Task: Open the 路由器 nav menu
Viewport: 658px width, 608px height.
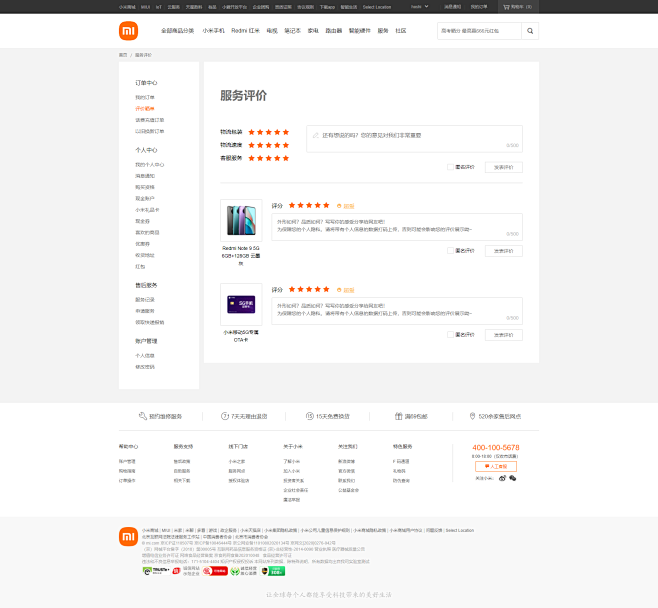Action: 334,31
